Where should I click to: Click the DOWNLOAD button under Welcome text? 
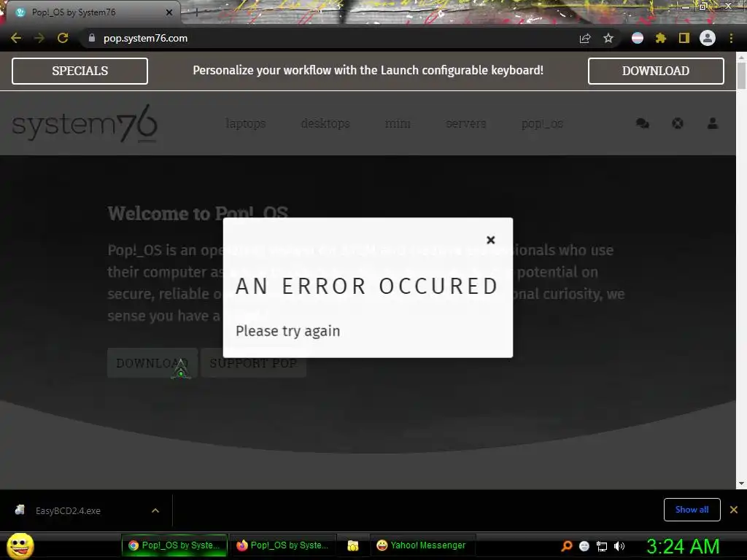coord(152,363)
